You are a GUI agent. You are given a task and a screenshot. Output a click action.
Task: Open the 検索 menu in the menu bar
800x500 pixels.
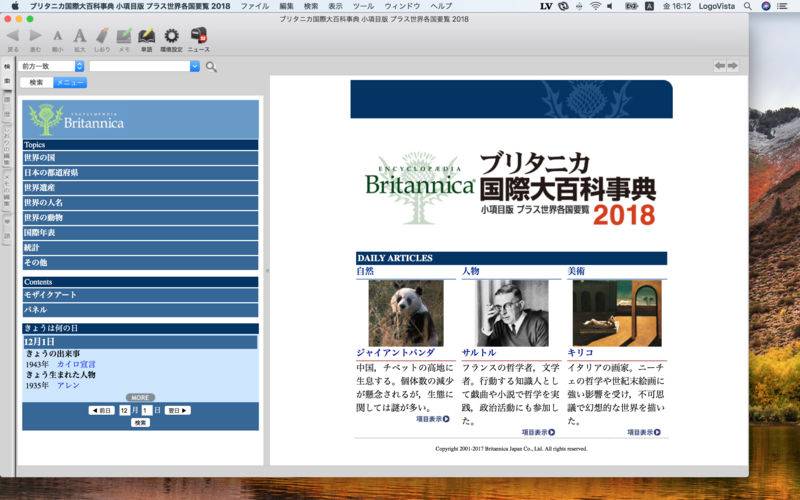coord(311,6)
